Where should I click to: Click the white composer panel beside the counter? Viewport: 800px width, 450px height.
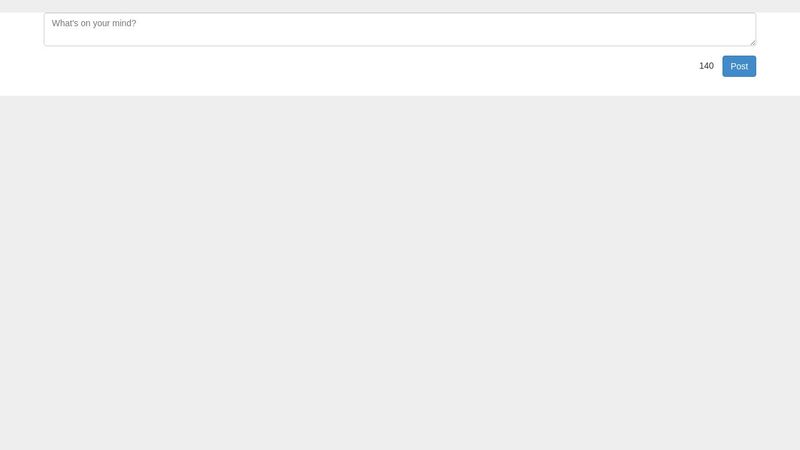(357, 66)
